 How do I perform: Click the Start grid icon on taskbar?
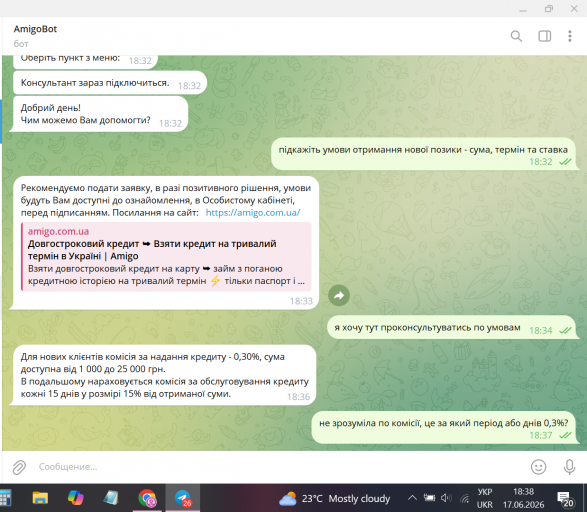pyautogui.click(x=5, y=498)
